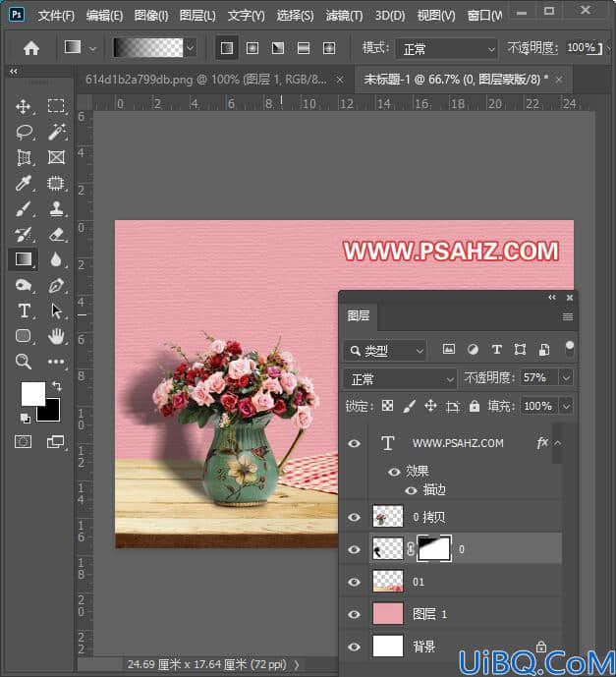616x677 pixels.
Task: Select the Spot Healing Brush tool
Action: (x=56, y=183)
